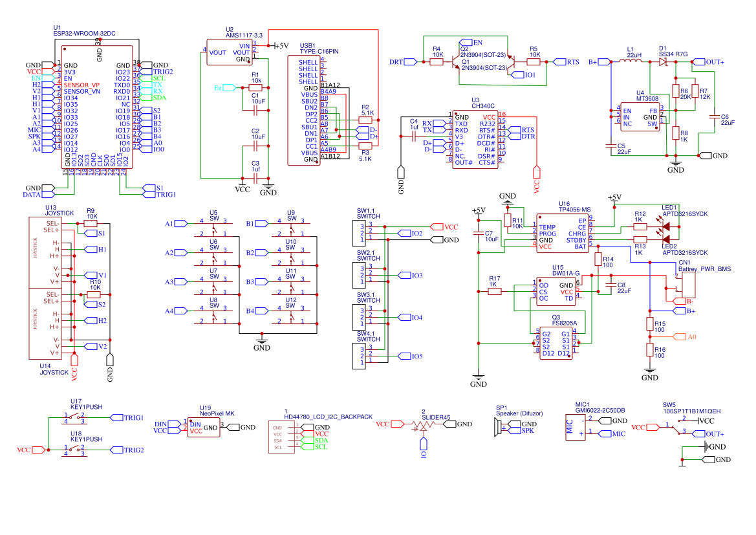Click the OUT+ net flag near D1

(x=708, y=61)
